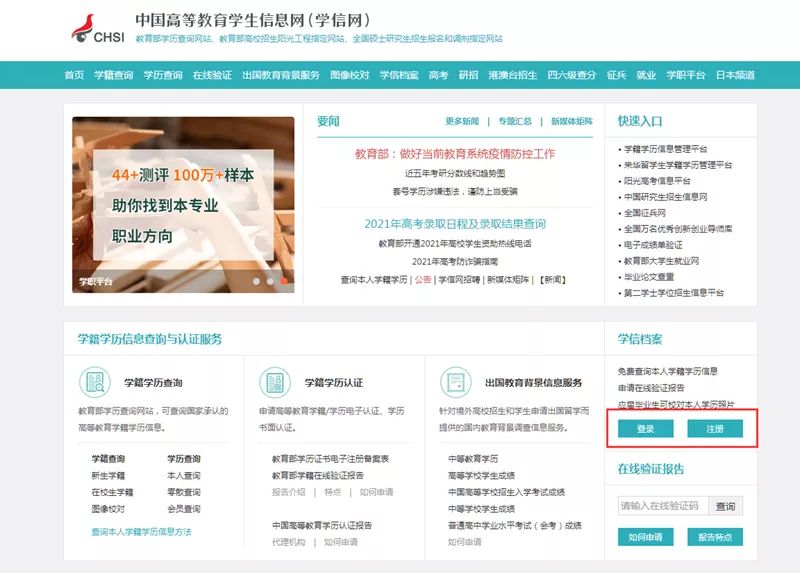Image resolution: width=800 pixels, height=573 pixels.
Task: Open 图像校对 navigation item
Action: pos(349,75)
